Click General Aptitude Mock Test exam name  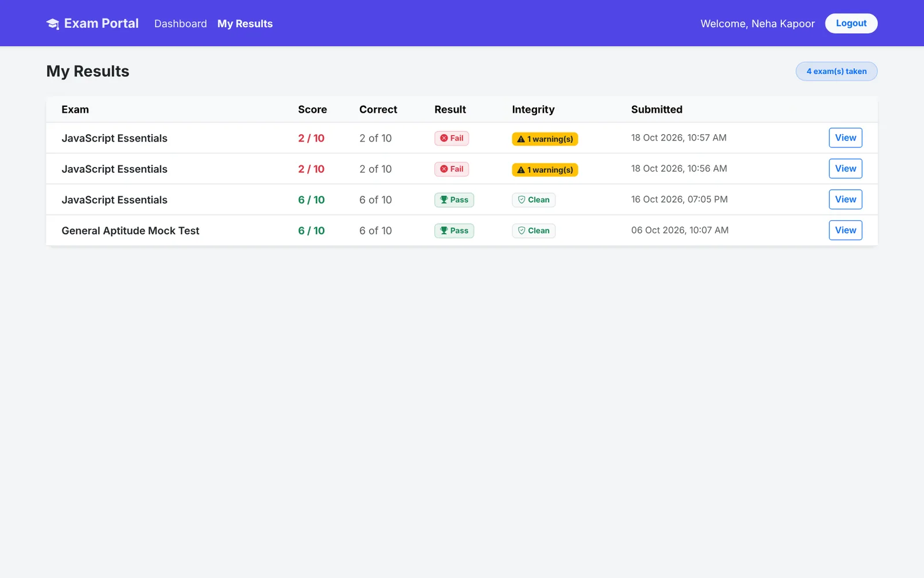coord(131,231)
